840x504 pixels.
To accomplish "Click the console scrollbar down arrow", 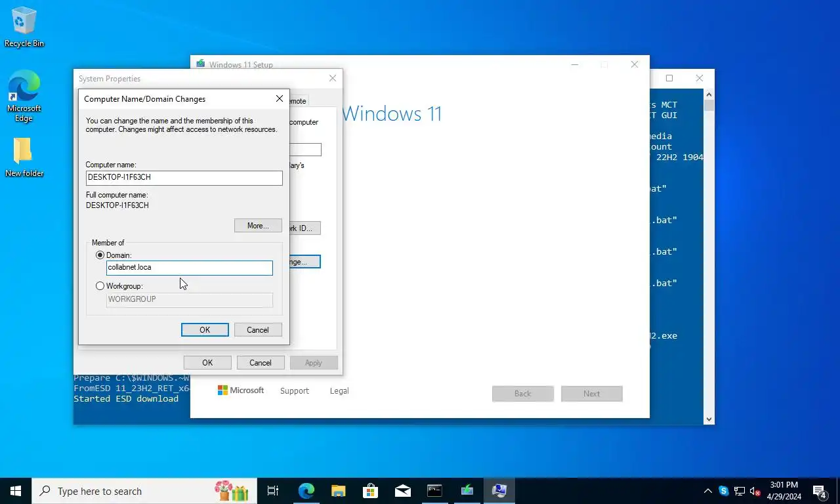I will click(x=709, y=419).
